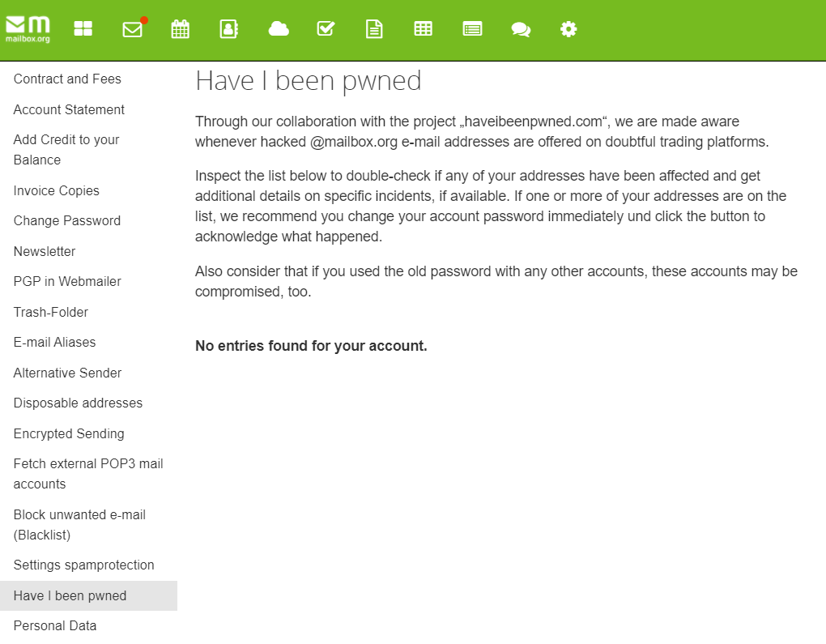Open the Spreadsheet table icon
The width and height of the screenshot is (826, 644).
click(423, 29)
